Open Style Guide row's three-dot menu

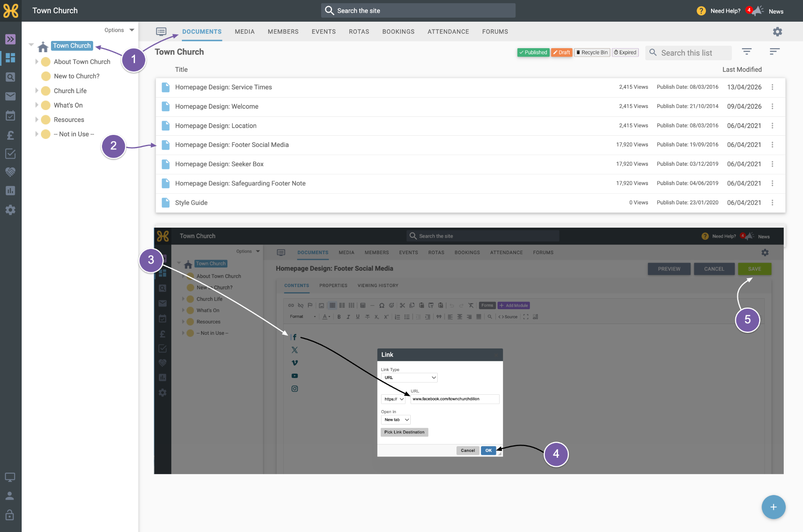[772, 203]
